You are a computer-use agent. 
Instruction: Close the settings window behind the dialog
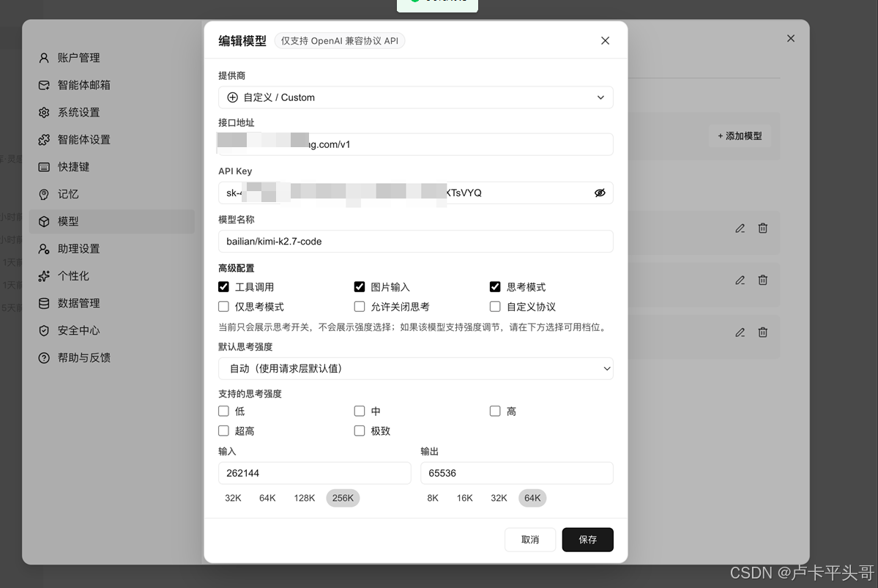791,38
